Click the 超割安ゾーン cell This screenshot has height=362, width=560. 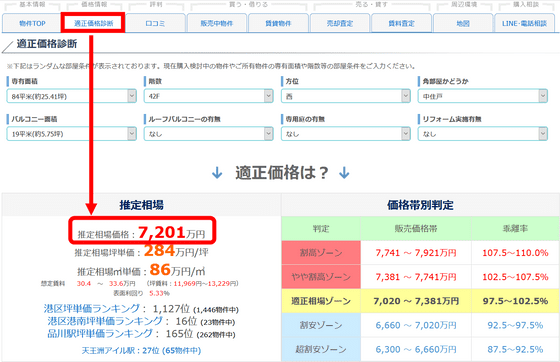coord(321,349)
